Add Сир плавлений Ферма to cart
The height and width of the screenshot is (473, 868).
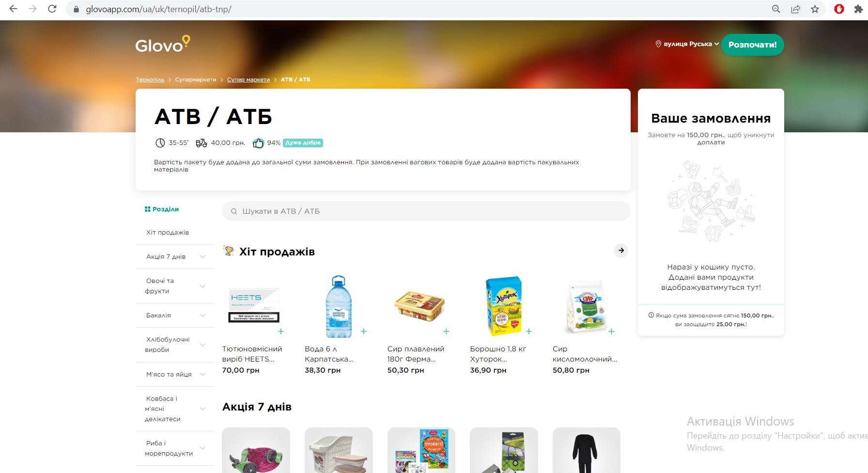coord(447,331)
